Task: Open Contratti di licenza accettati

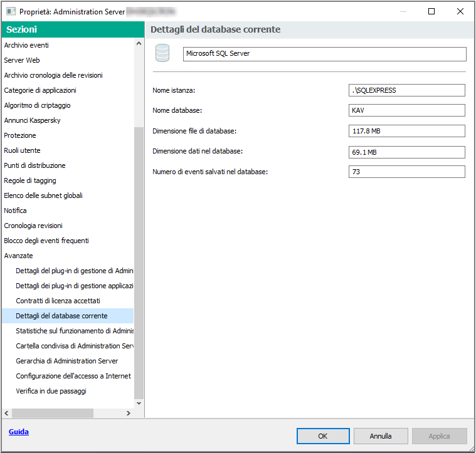Action: 58,301
